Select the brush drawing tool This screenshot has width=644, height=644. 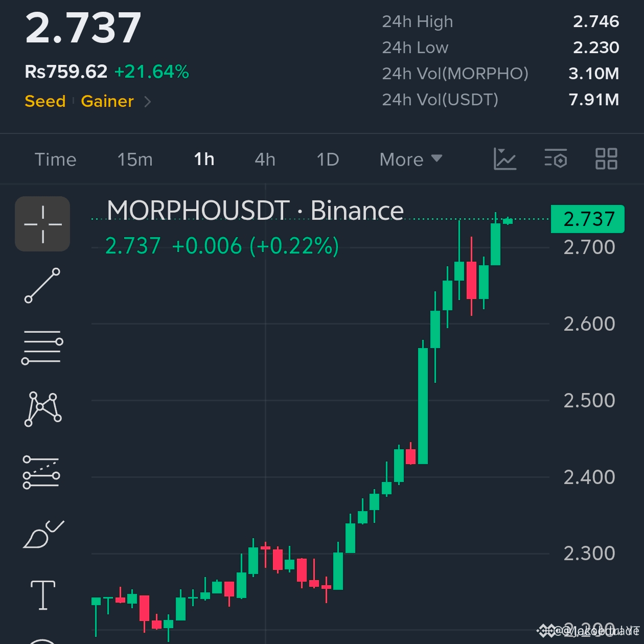[x=43, y=534]
